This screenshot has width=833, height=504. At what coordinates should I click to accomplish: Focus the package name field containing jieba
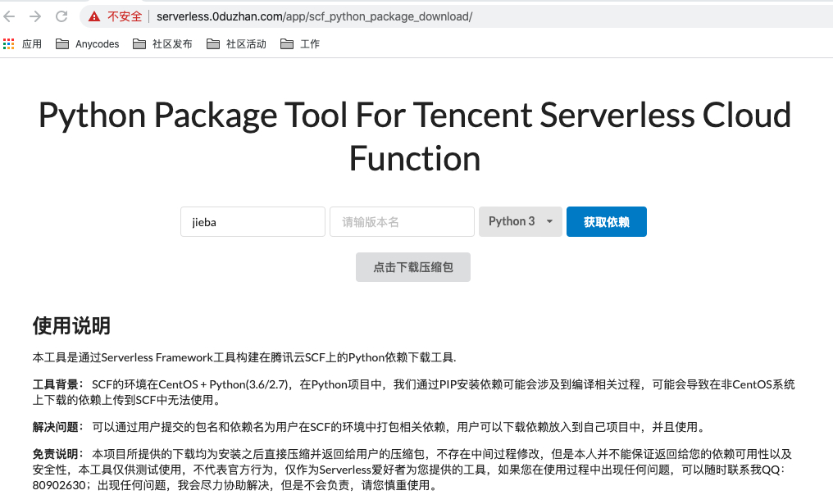(x=253, y=222)
